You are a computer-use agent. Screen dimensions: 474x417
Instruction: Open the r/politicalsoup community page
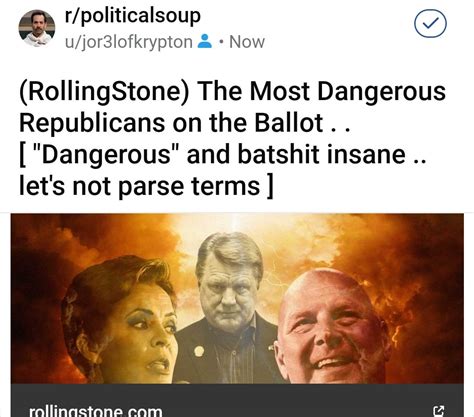[133, 16]
